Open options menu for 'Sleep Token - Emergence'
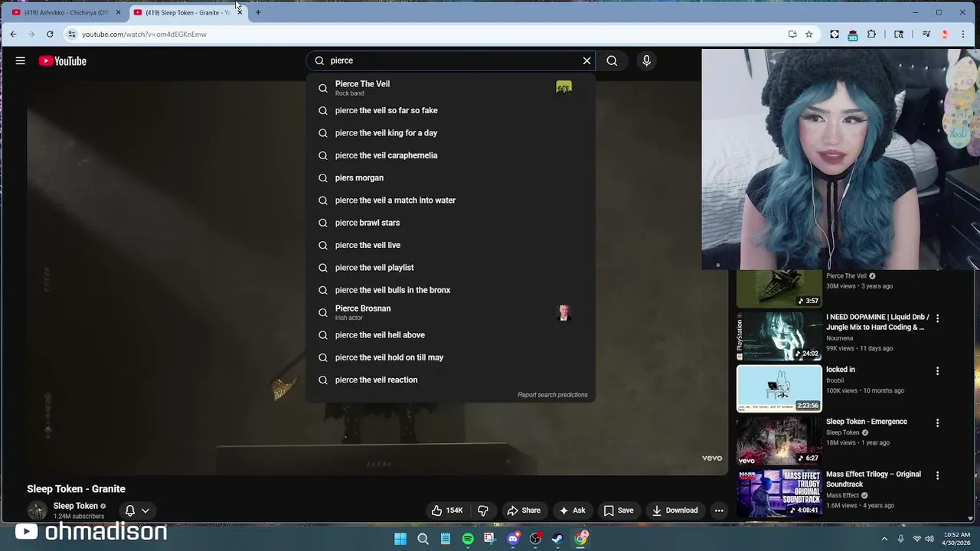This screenshot has height=551, width=980. [937, 423]
